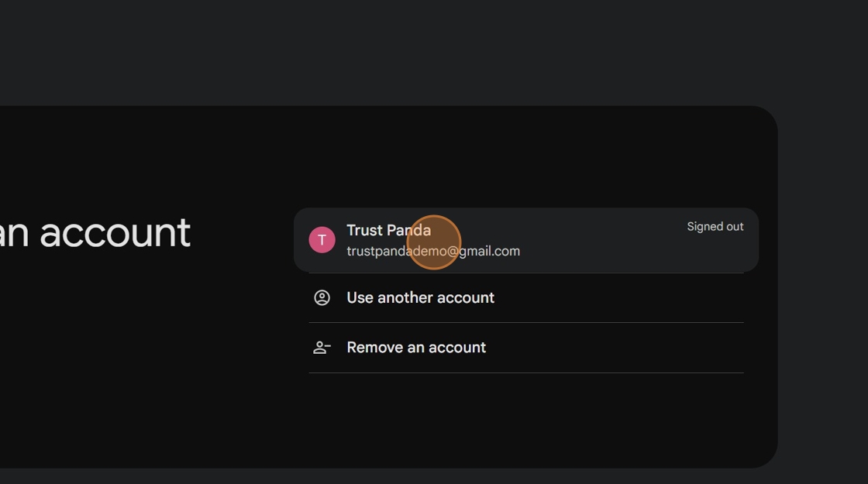Click 'Signed out' text in the account card

pos(715,227)
